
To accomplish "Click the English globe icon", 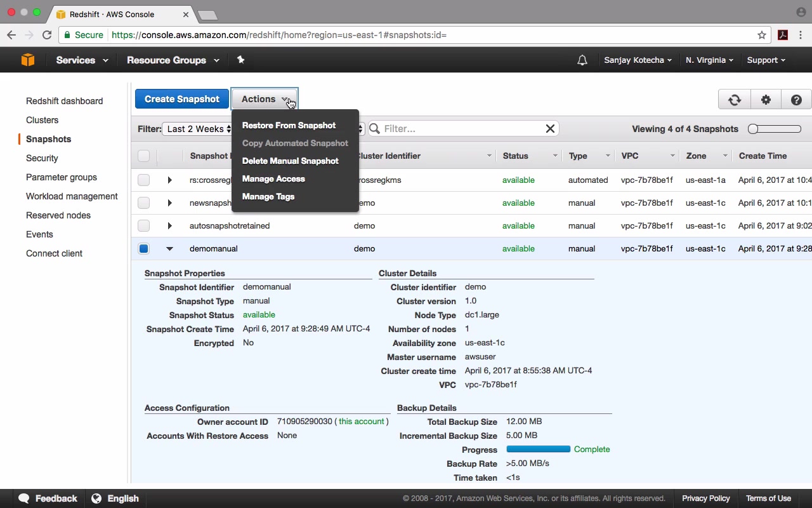I will [96, 498].
